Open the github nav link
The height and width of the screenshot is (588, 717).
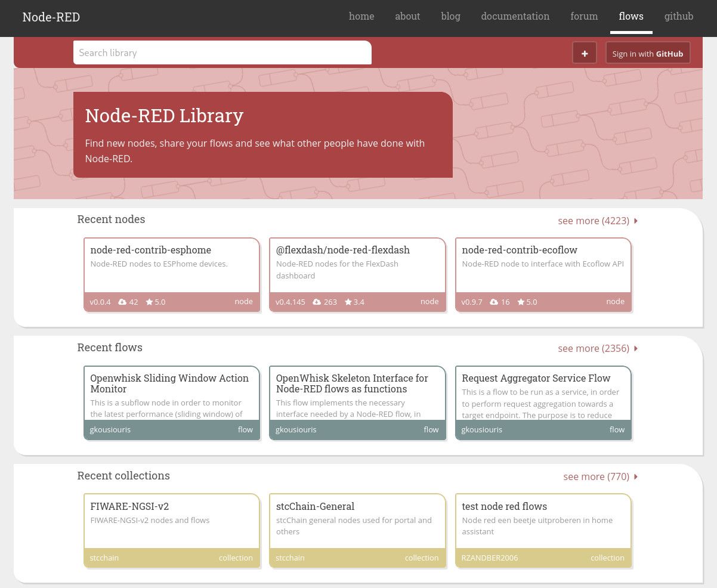point(679,17)
